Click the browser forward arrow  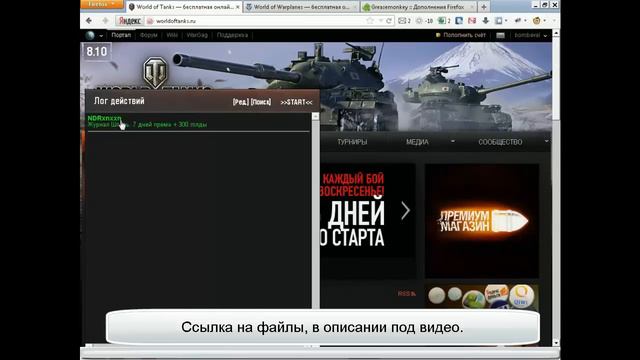tap(105, 20)
